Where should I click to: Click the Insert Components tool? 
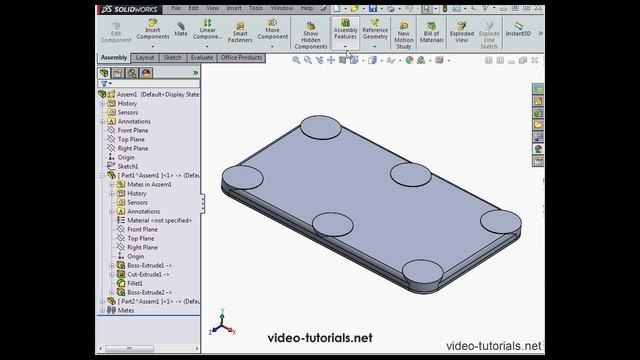pyautogui.click(x=153, y=29)
